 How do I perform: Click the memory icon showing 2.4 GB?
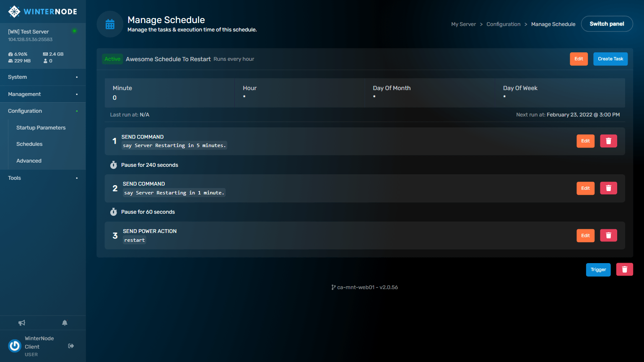(45, 54)
